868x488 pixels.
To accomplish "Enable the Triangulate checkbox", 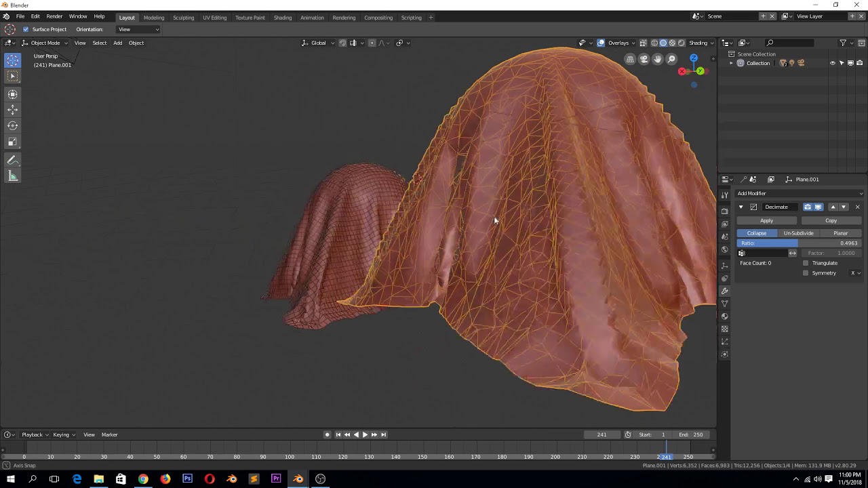I will pos(806,263).
